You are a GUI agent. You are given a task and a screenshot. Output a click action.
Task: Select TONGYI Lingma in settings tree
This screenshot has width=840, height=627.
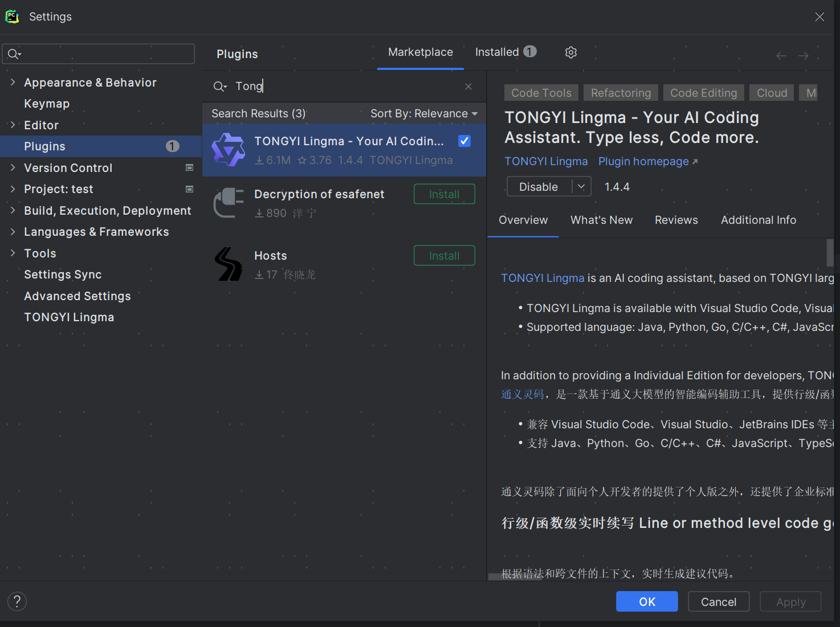click(69, 317)
